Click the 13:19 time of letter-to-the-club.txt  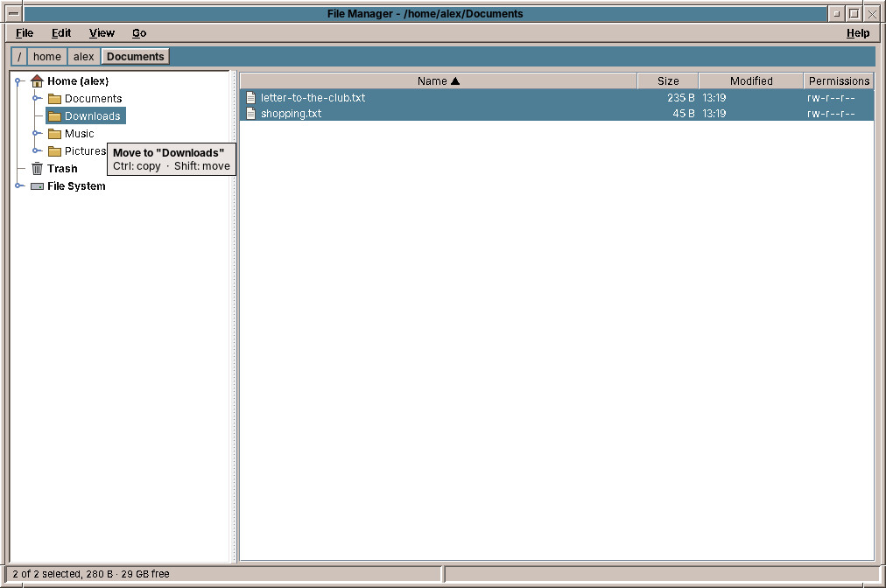coord(714,98)
